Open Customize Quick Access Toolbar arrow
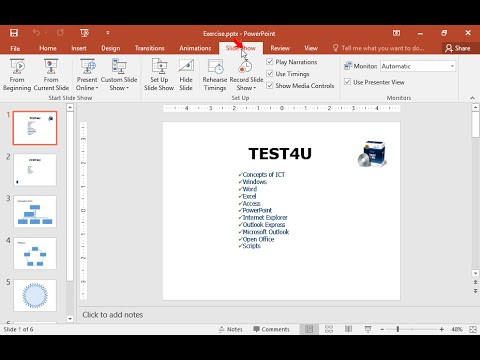Screen dimensions: 480x360 108,33
